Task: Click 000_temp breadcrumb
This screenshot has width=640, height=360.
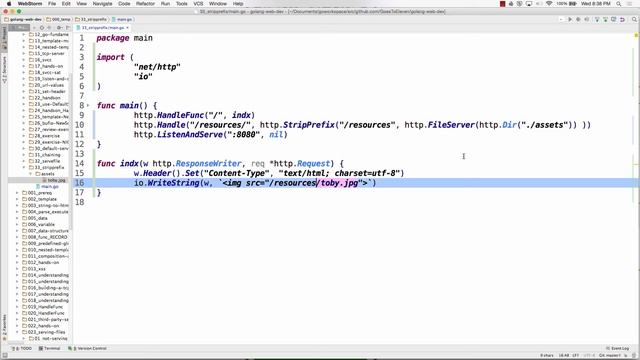Action: click(x=58, y=20)
